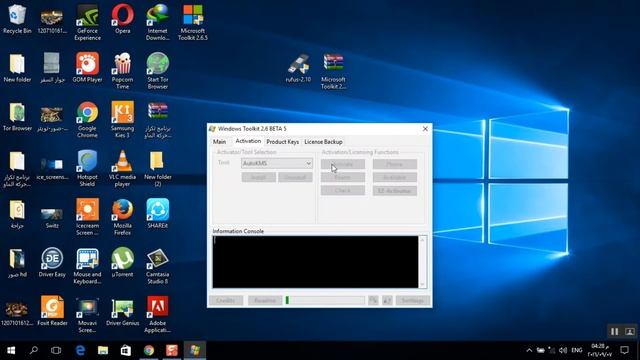Open taskbar search magnifier
The width and height of the screenshot is (640, 360).
click(x=34, y=350)
